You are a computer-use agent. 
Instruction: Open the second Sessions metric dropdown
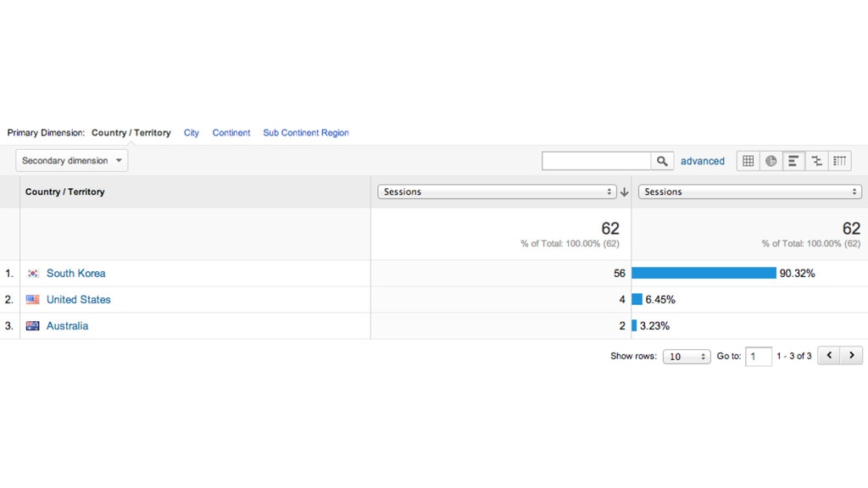pyautogui.click(x=749, y=192)
